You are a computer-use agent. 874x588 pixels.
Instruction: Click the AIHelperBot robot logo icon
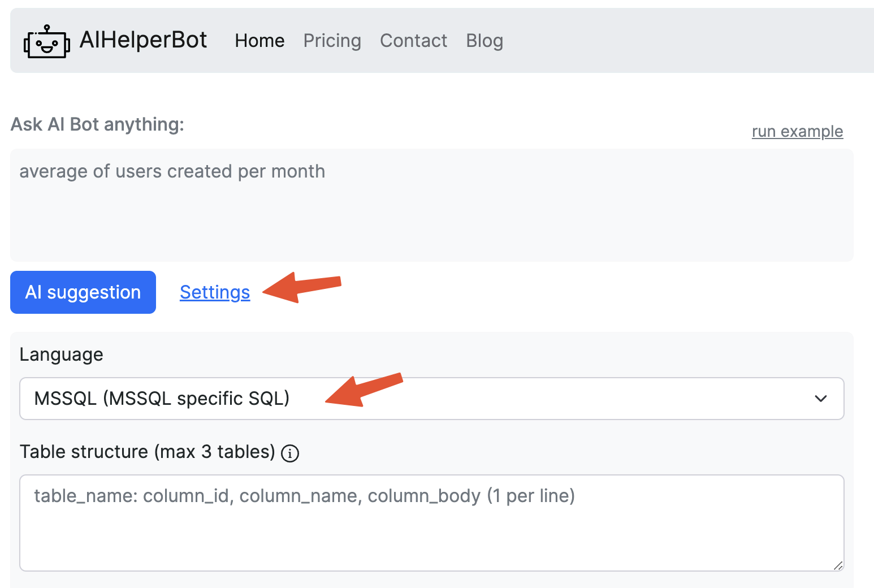(x=47, y=41)
